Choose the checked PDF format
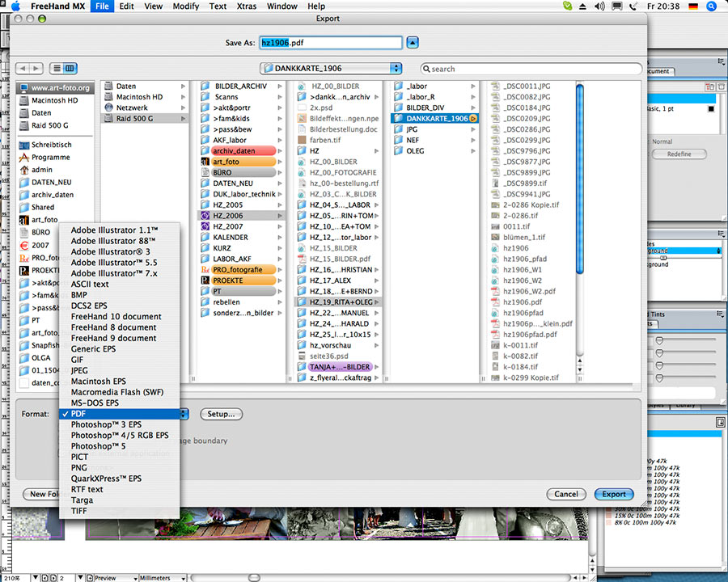Viewport: 728px width, 582px height. coord(120,414)
